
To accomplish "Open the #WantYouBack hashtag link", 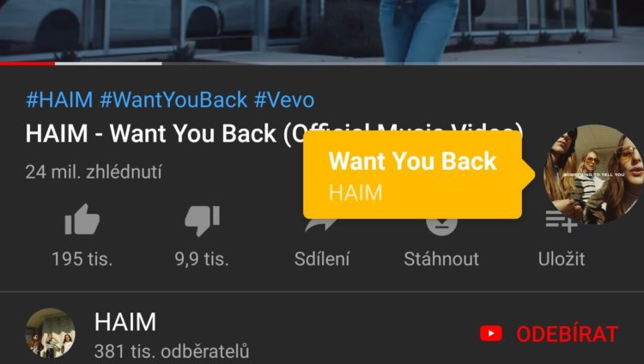I will (173, 100).
